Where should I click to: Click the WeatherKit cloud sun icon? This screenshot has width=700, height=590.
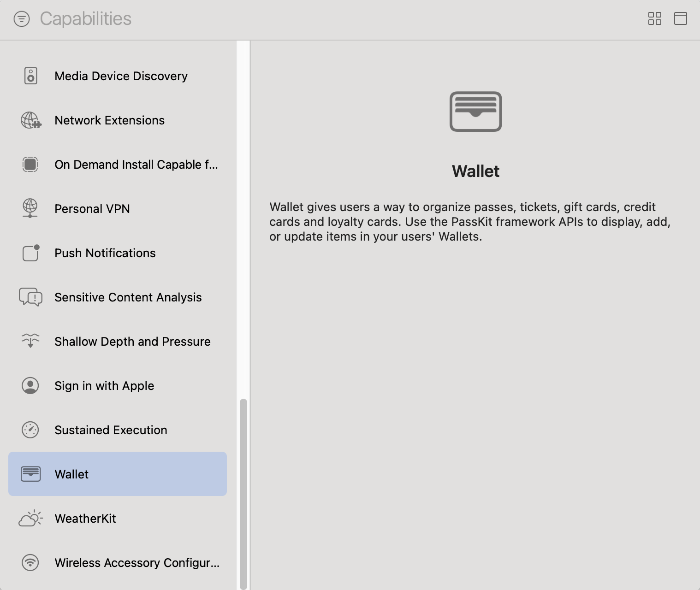point(30,519)
